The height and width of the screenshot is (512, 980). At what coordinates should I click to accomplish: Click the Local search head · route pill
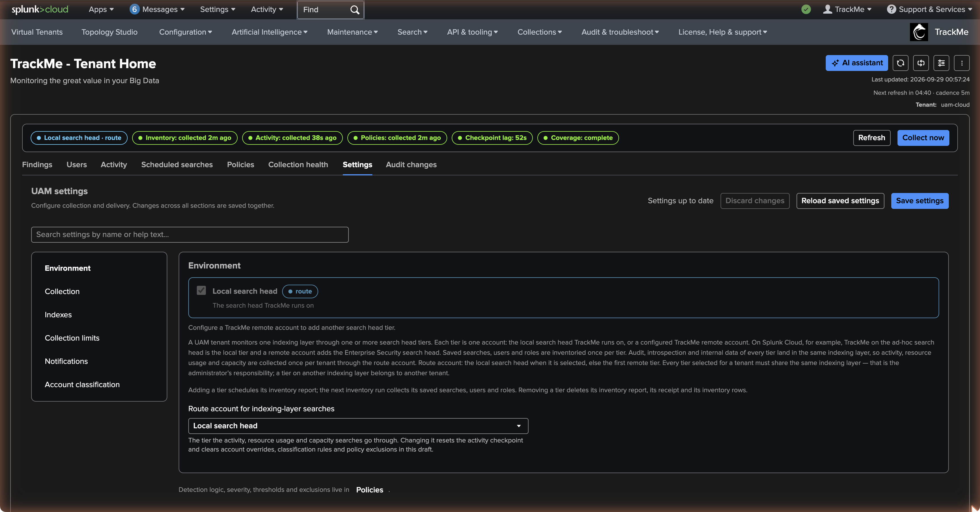click(x=79, y=138)
